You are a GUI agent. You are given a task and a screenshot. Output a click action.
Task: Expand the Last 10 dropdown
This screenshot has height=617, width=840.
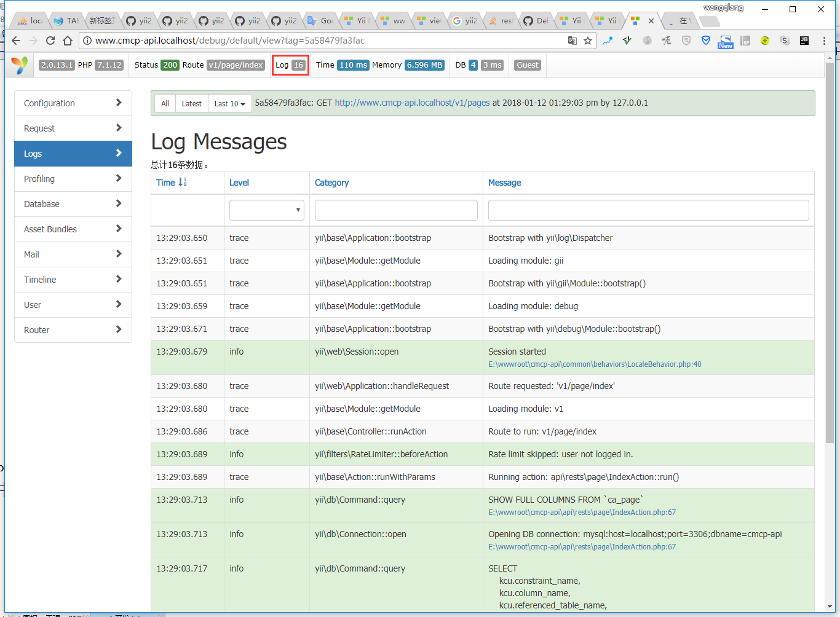click(x=229, y=104)
